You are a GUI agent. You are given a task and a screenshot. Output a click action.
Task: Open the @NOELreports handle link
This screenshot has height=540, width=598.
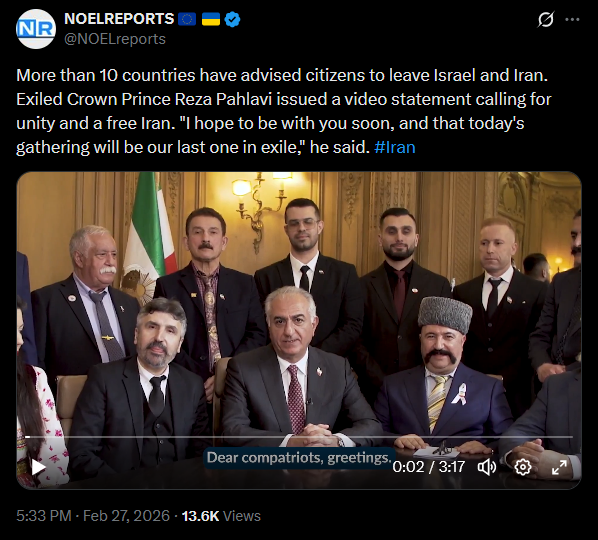click(115, 39)
